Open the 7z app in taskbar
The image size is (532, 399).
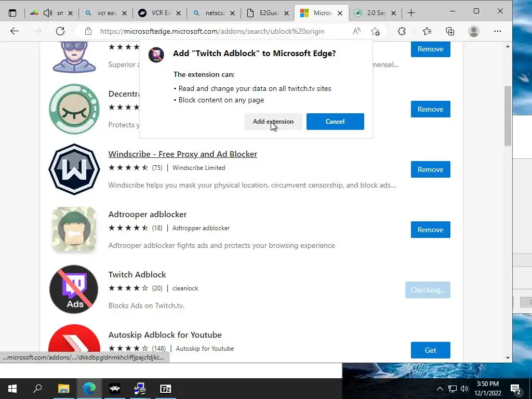pos(165,389)
